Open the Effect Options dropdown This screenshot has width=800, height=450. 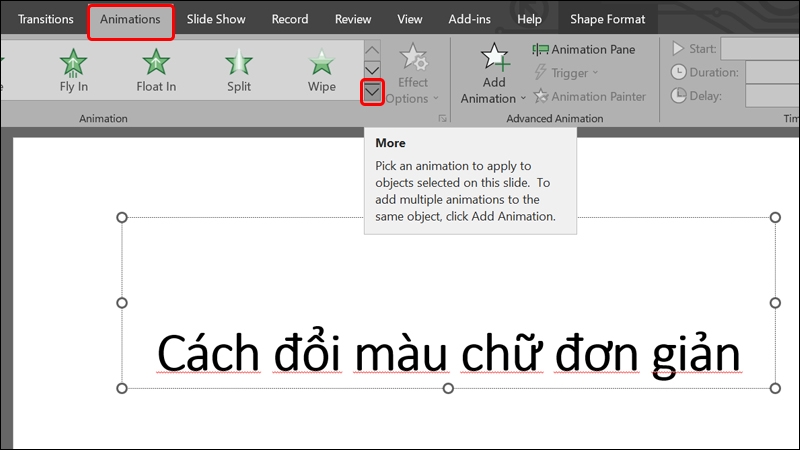[x=412, y=73]
